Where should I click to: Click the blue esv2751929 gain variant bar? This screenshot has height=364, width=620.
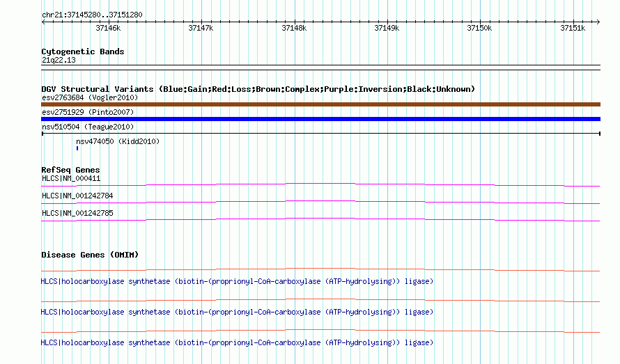(320, 119)
